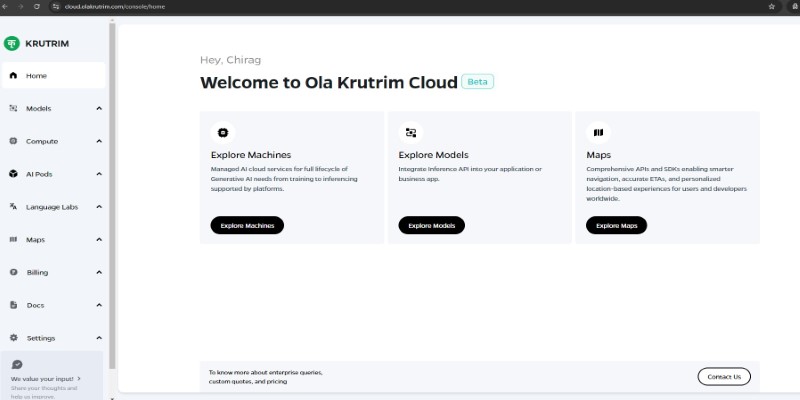This screenshot has height=400, width=800.
Task: Click the Explore Models card icon
Action: click(x=411, y=133)
